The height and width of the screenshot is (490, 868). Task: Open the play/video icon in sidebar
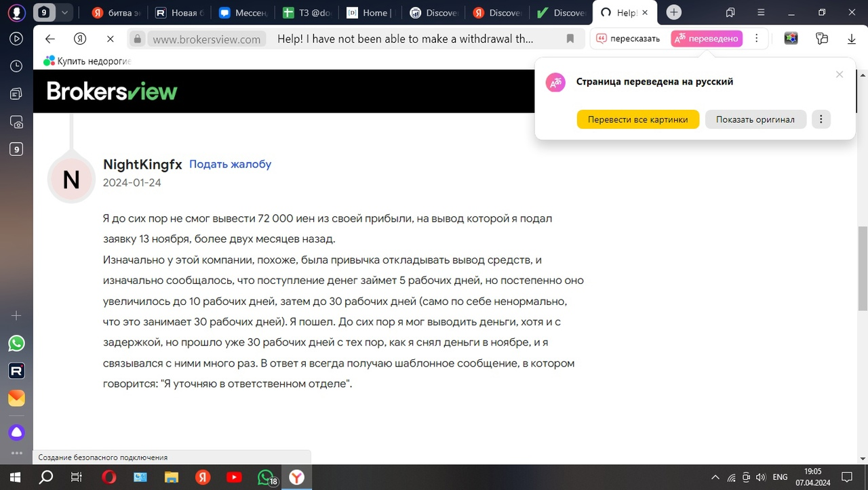coord(16,39)
